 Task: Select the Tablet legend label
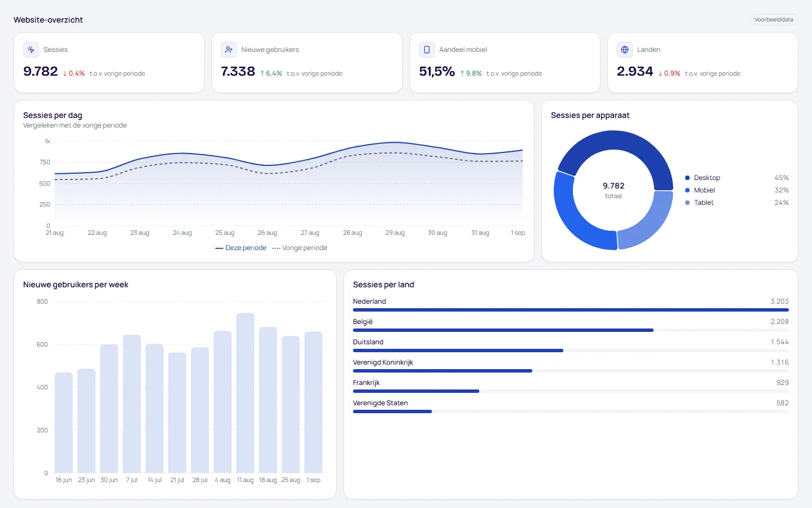click(704, 203)
